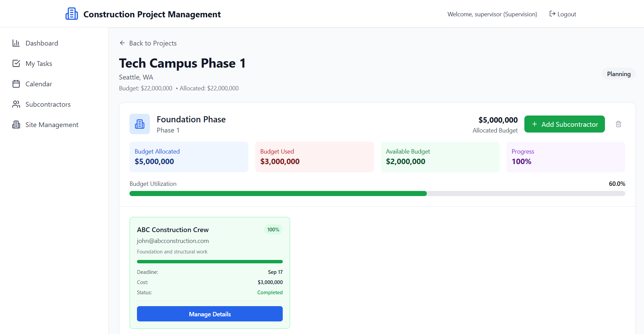Open the Dashboard menu item
Screen dimensions: 644x334
tap(41, 43)
